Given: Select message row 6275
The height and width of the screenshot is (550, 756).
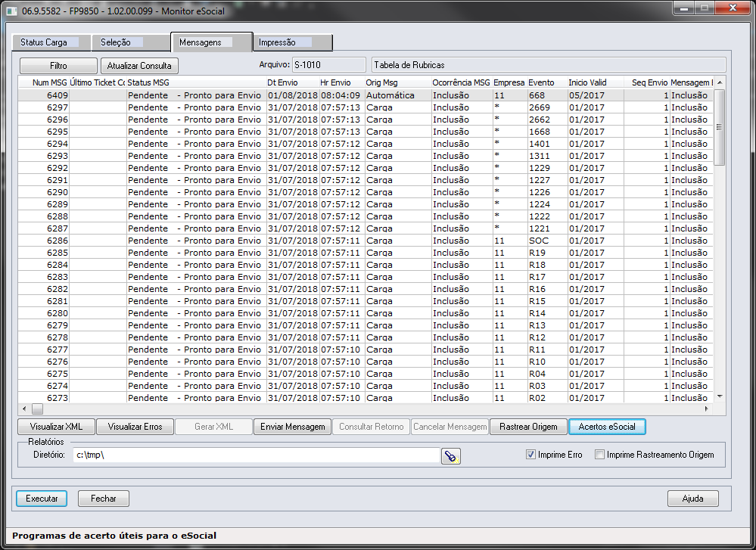Looking at the screenshot, I should [x=366, y=374].
